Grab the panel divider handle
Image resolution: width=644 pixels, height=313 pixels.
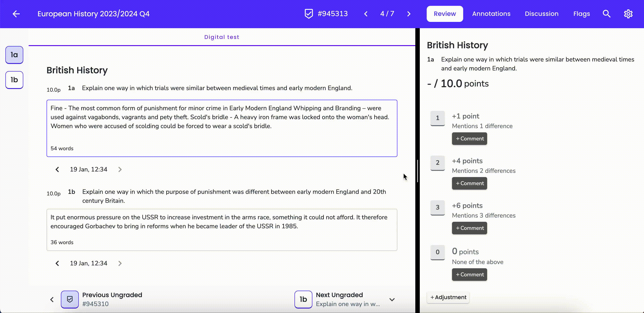click(x=418, y=171)
